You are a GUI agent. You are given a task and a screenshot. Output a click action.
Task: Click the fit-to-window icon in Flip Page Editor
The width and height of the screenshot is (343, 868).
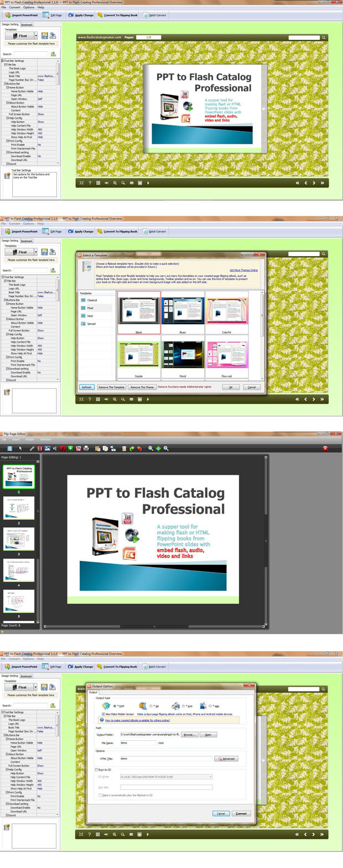point(158,448)
